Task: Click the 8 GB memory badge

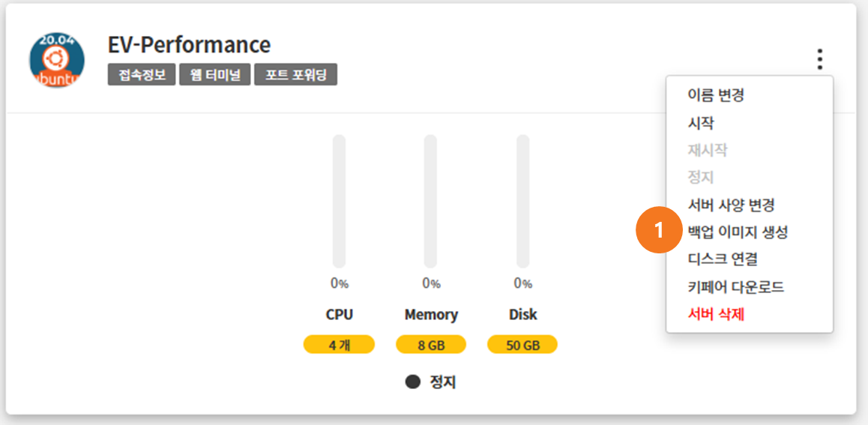Action: pyautogui.click(x=430, y=345)
